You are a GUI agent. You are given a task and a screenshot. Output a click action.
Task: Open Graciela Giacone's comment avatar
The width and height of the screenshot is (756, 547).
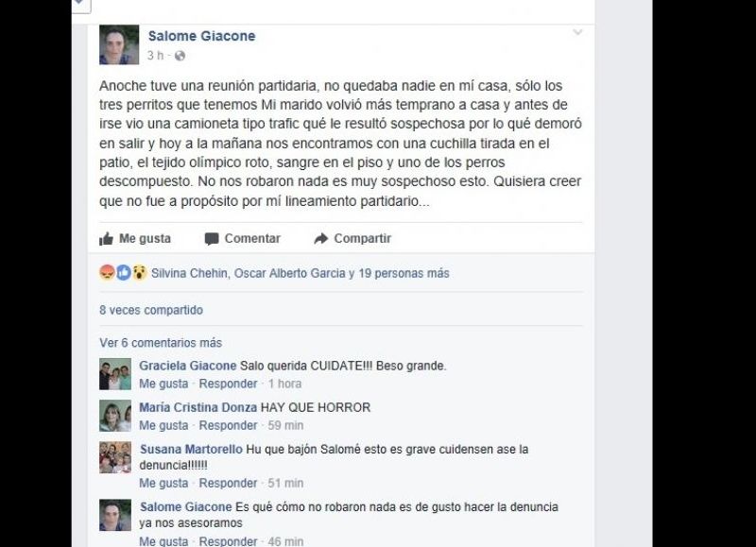(115, 374)
